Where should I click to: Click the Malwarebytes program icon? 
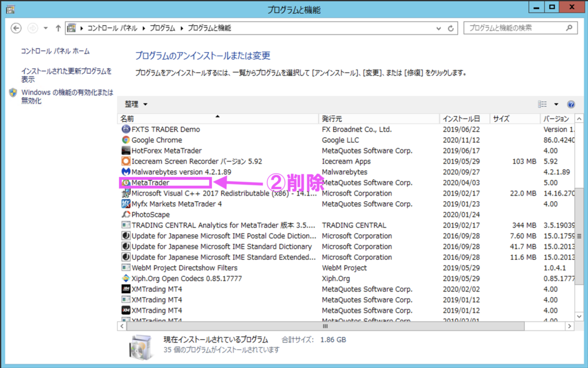pos(126,171)
